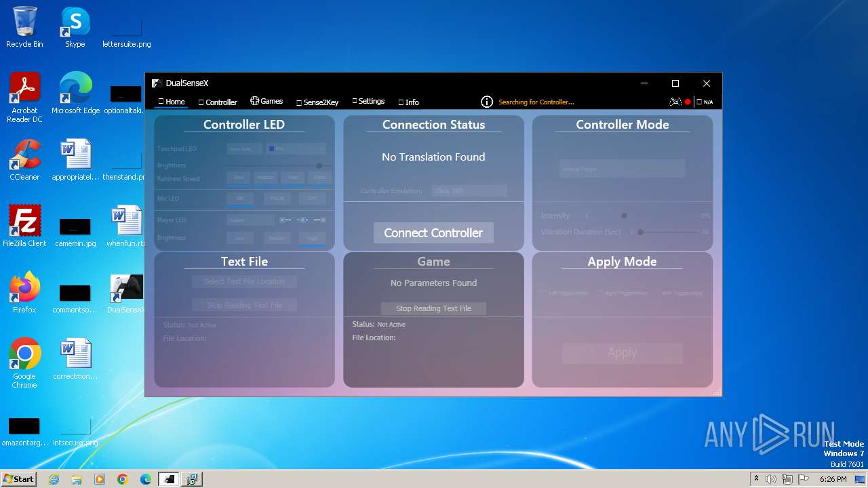Set Player LED brightness to Low
Image resolution: width=868 pixels, height=488 pixels.
(240, 238)
